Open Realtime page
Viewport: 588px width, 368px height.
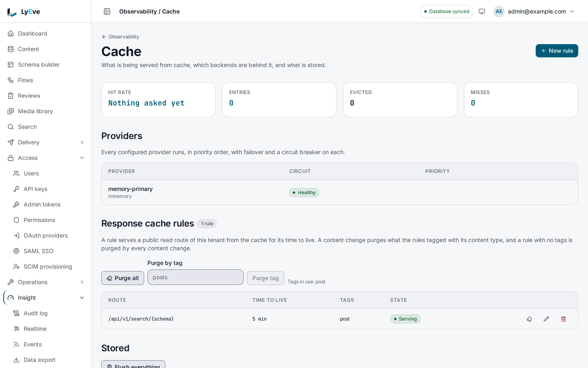[x=48, y=329]
